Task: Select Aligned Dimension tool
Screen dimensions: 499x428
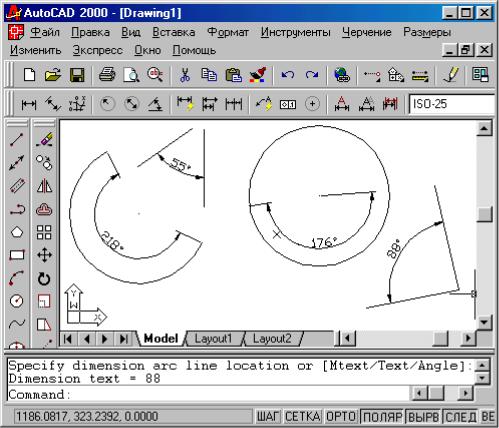Action: pos(53,104)
